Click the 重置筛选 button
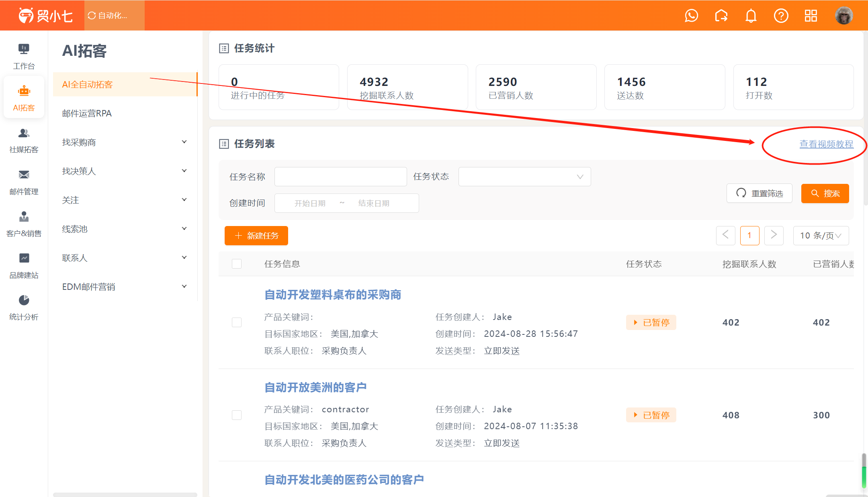Viewport: 868px width, 497px height. pos(759,194)
